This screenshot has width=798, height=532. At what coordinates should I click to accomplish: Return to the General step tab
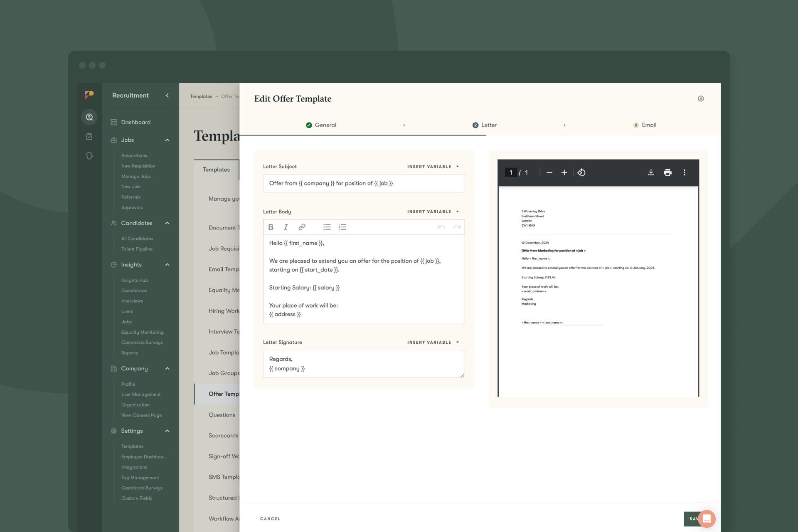321,125
